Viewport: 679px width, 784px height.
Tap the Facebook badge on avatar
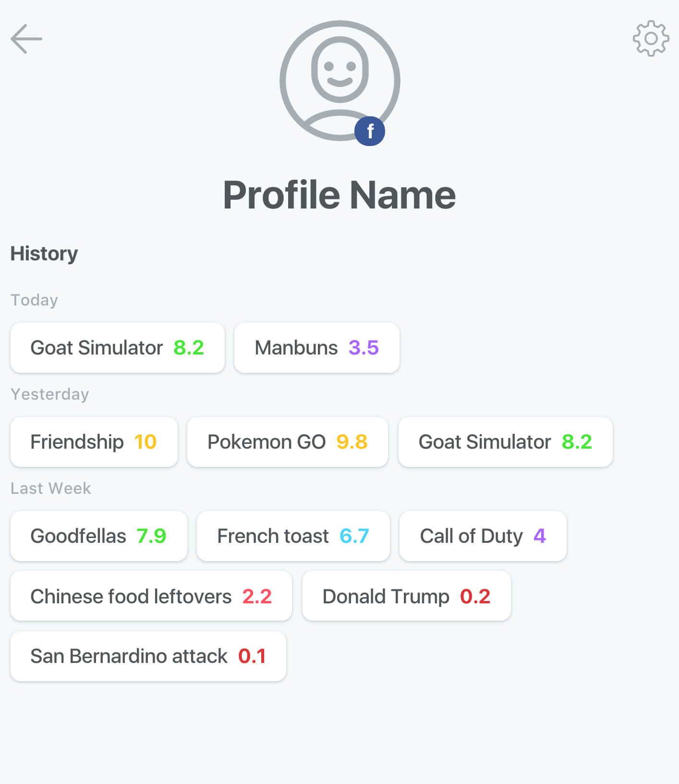point(370,131)
